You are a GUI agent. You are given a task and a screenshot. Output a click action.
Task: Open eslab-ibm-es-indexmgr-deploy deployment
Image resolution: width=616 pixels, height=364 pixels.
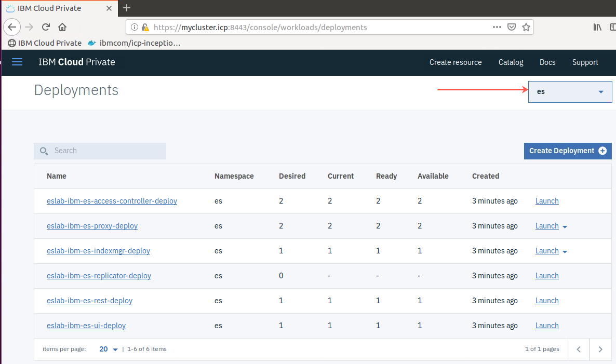tap(98, 251)
